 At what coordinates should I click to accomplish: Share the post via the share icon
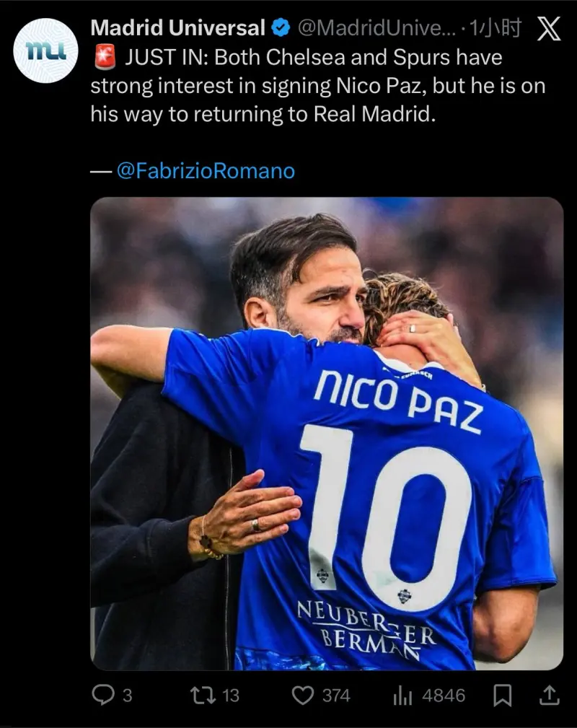point(549,695)
